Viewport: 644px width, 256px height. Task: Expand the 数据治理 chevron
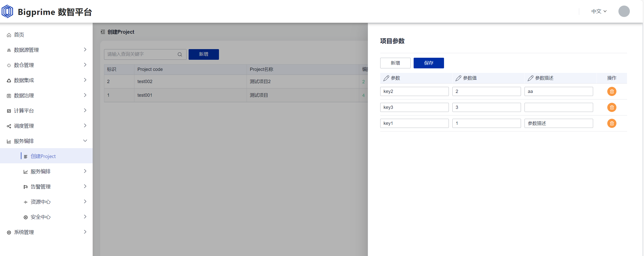point(85,95)
